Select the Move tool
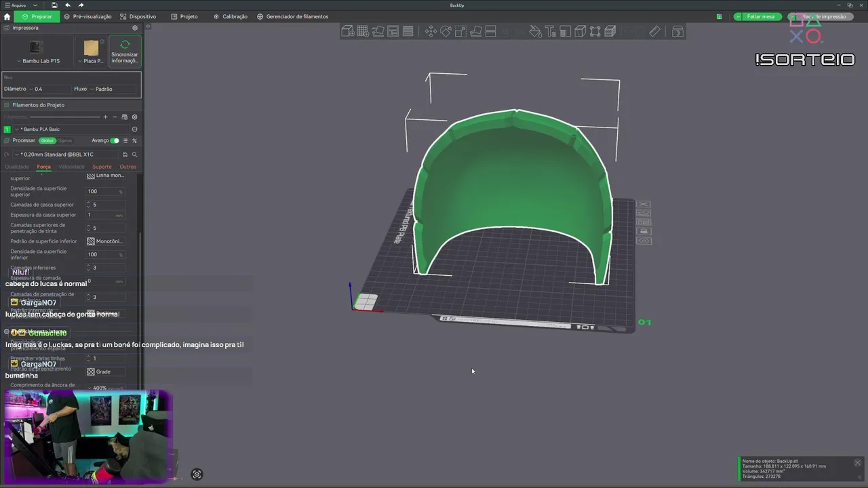The width and height of the screenshot is (868, 488). click(x=431, y=31)
